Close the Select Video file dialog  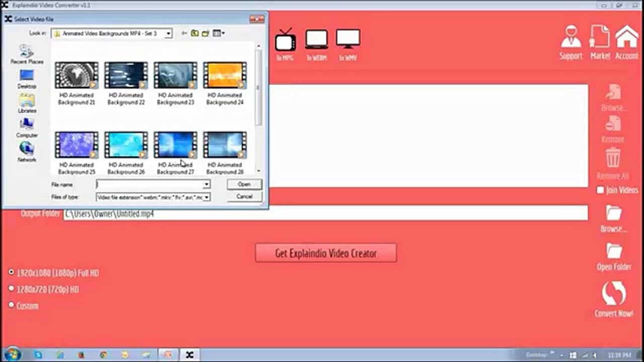(x=257, y=19)
